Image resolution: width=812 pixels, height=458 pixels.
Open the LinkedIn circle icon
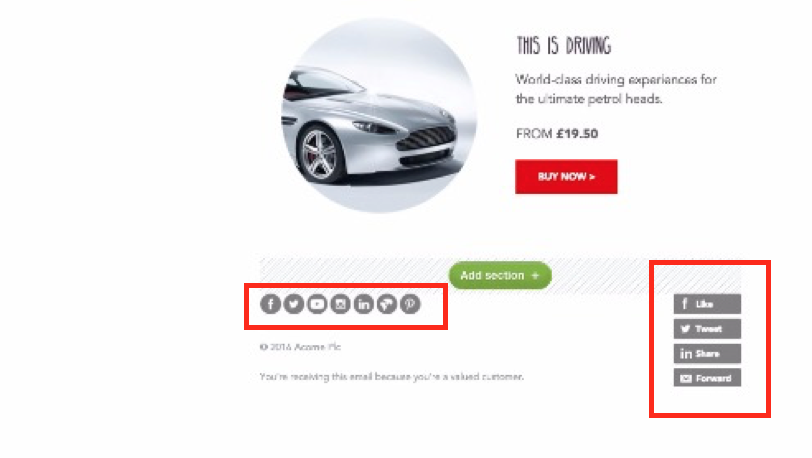364,304
